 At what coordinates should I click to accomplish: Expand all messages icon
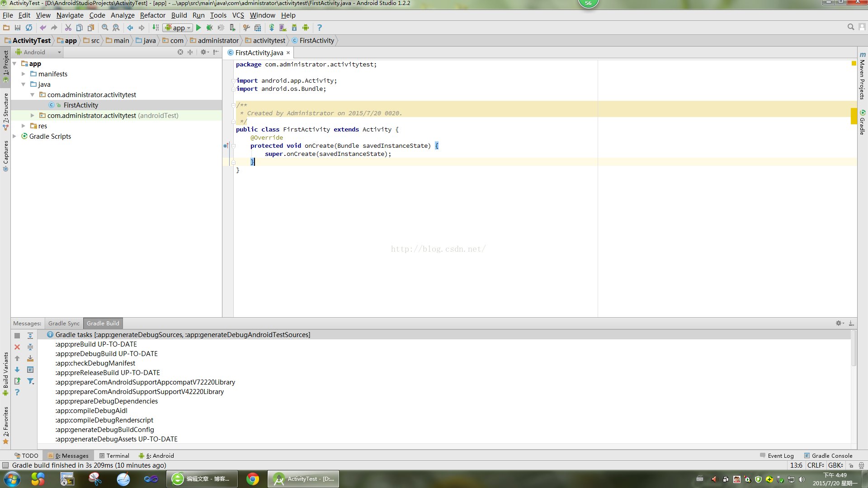point(30,336)
